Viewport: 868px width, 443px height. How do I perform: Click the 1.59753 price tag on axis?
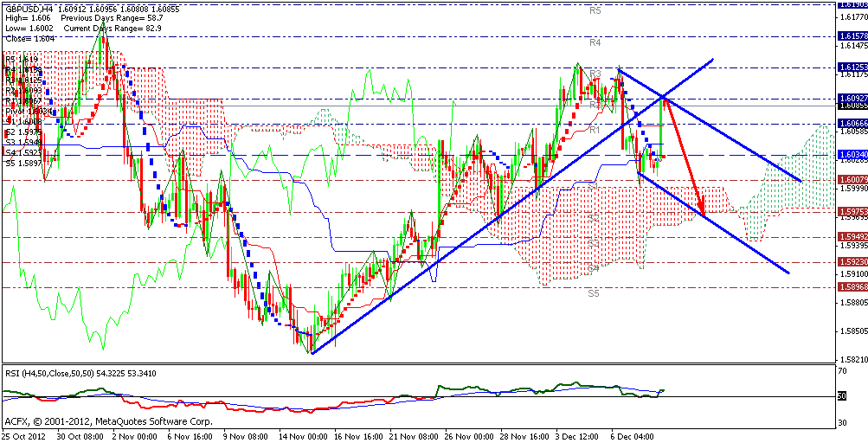(x=852, y=211)
